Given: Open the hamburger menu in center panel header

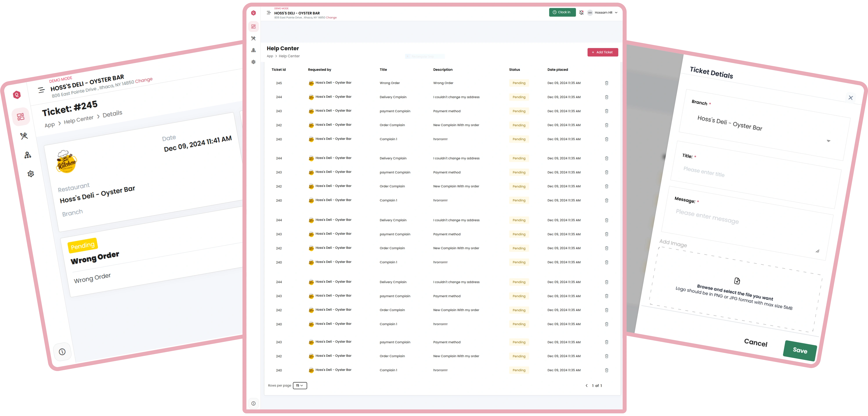Looking at the screenshot, I should click(x=269, y=13).
